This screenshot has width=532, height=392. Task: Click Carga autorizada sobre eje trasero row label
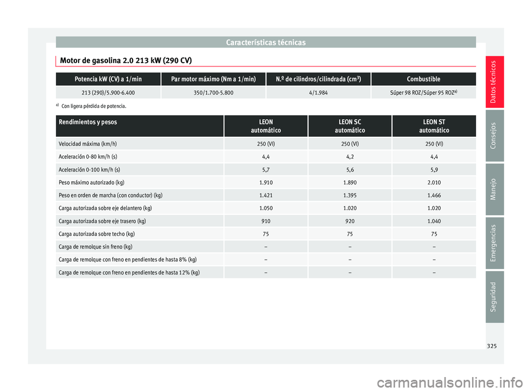[103, 221]
